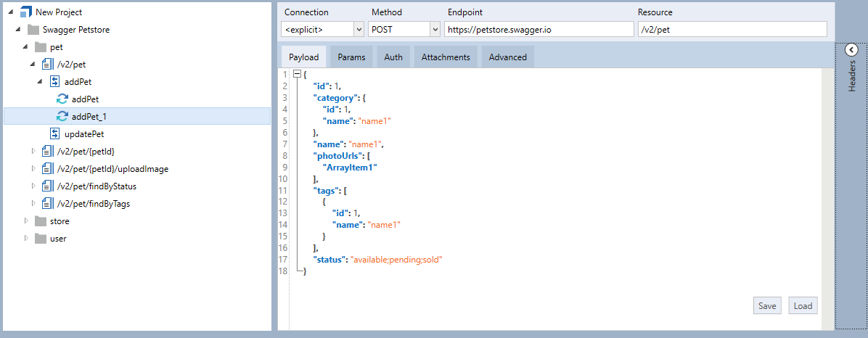868x338 pixels.
Task: Expand the Headers side panel arrow
Action: pyautogui.click(x=851, y=49)
